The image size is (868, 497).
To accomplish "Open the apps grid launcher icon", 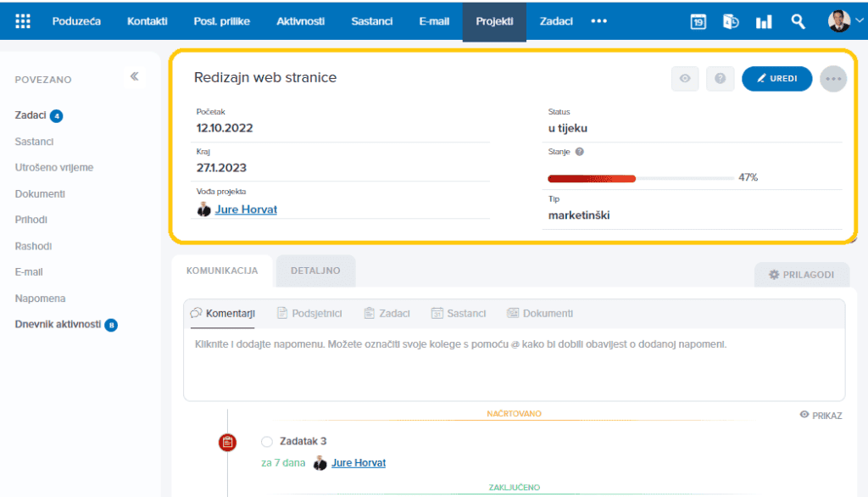I will pos(23,21).
